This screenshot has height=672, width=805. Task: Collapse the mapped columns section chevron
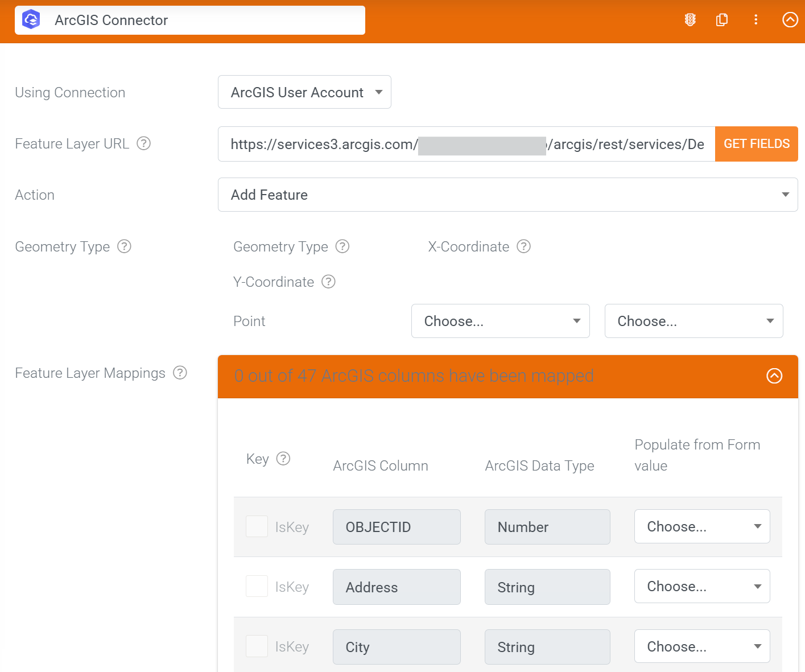tap(774, 376)
